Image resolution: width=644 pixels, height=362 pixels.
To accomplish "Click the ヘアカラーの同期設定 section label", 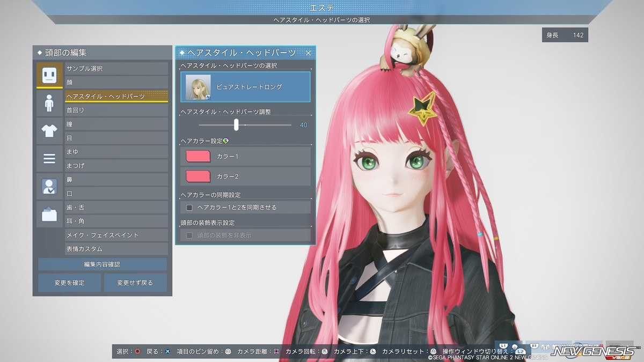I will [210, 195].
